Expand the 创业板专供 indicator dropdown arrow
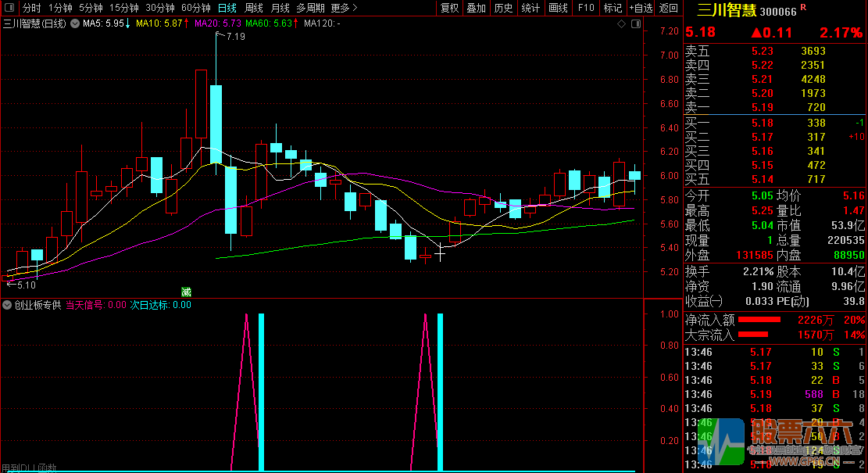The height and width of the screenshot is (473, 868). [7, 305]
